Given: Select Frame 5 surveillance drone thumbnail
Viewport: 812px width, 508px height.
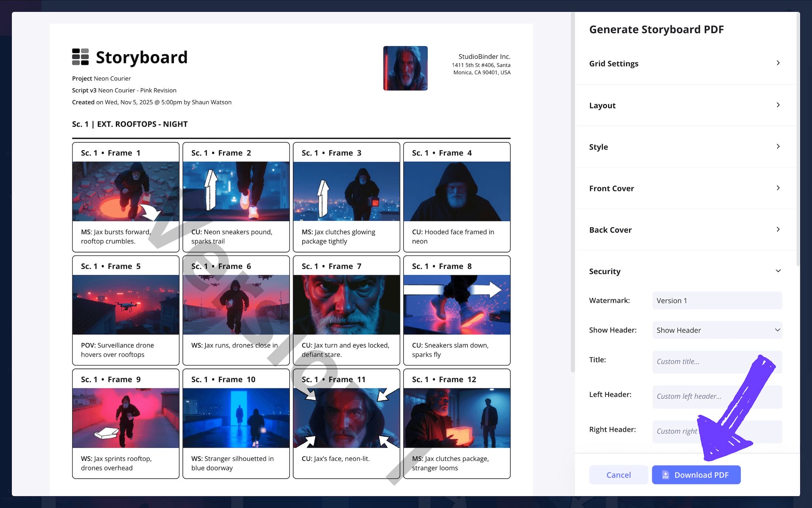Looking at the screenshot, I should pyautogui.click(x=125, y=304).
